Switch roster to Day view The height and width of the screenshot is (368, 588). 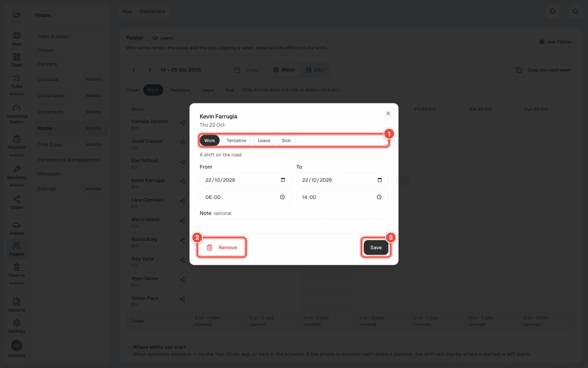315,70
